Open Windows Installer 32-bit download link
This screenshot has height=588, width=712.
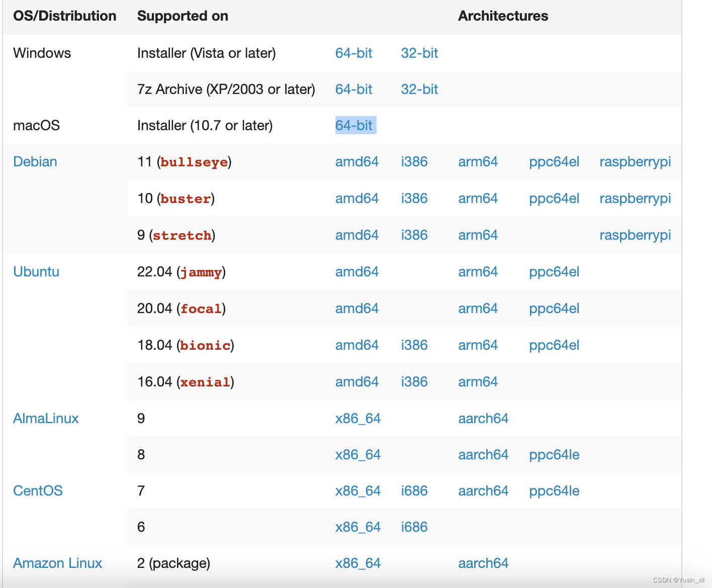(419, 53)
